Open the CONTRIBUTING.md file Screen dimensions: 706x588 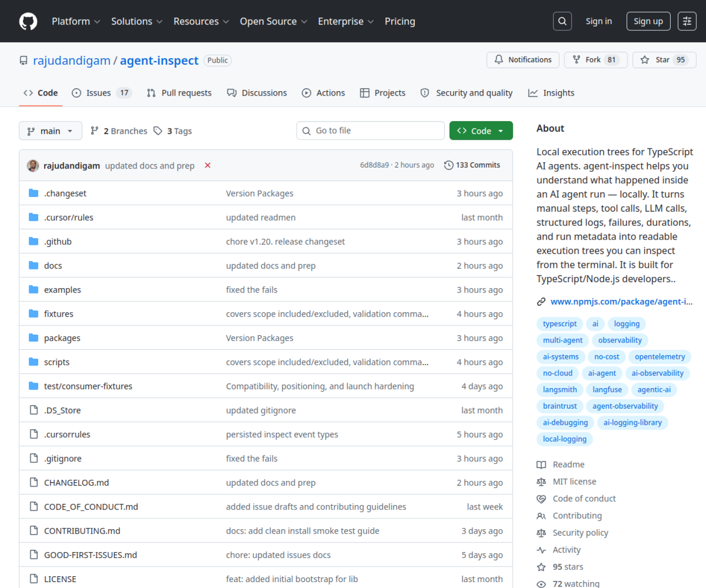(82, 531)
